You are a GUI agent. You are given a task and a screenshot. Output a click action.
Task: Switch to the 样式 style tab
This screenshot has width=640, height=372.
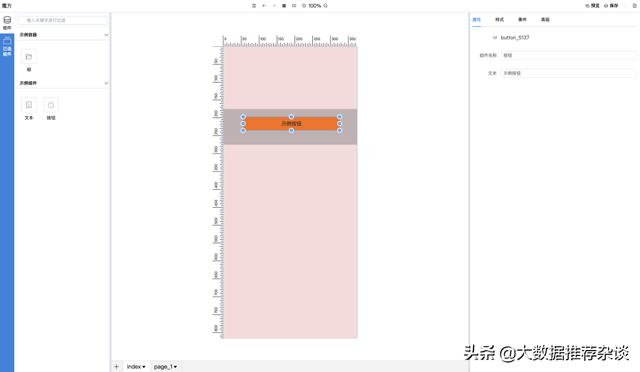[499, 20]
